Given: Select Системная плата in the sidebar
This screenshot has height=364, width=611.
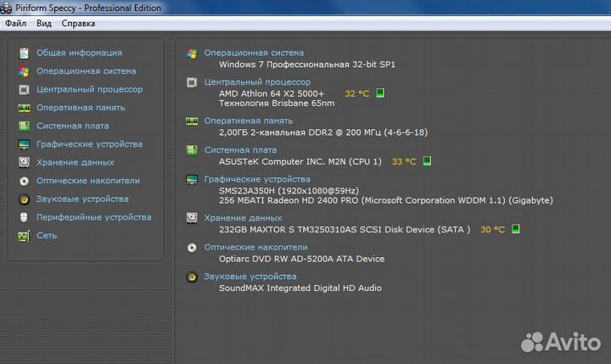Looking at the screenshot, I should (73, 126).
